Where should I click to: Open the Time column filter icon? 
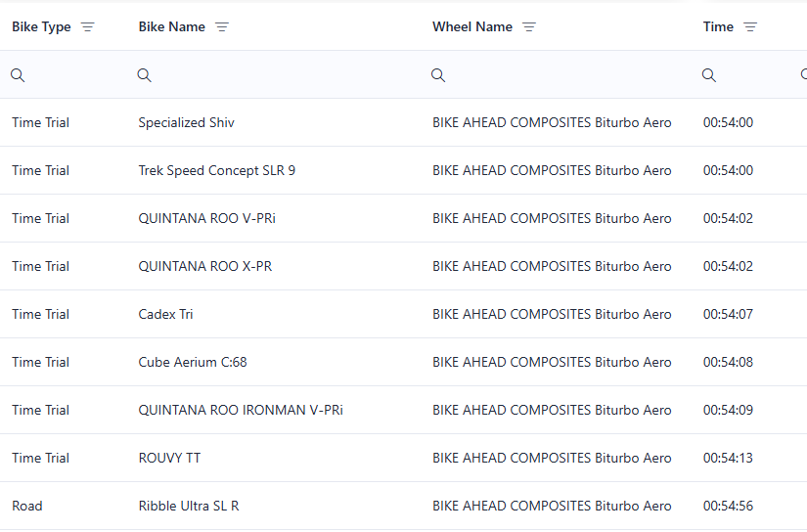[x=750, y=27]
